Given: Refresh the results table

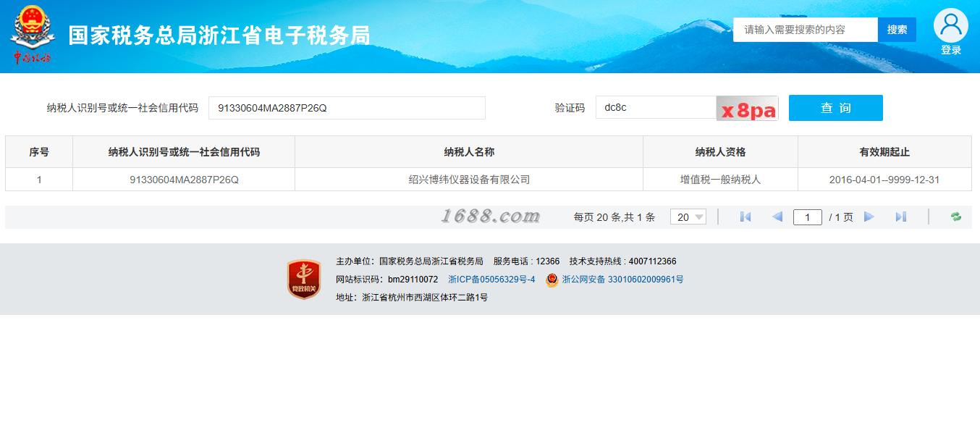Looking at the screenshot, I should point(956,217).
